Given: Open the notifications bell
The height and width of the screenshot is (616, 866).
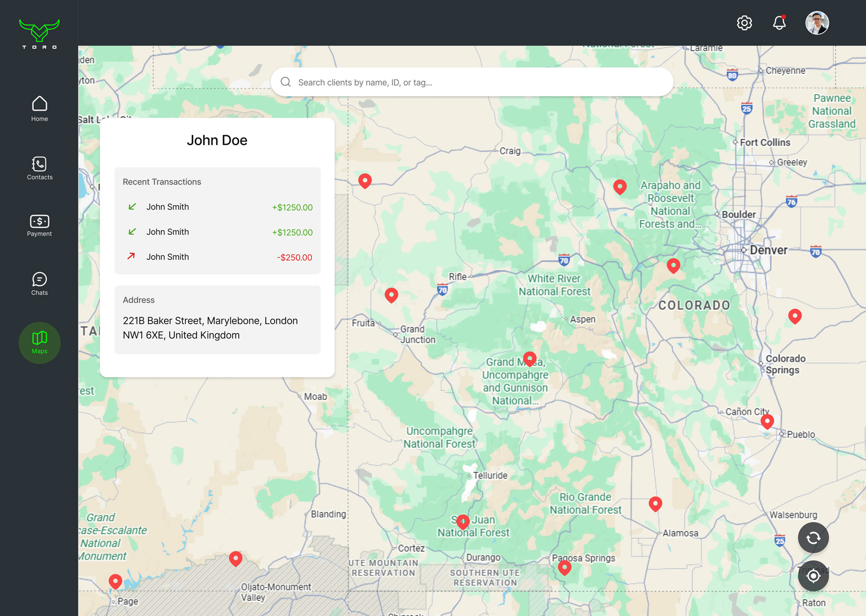Looking at the screenshot, I should click(779, 23).
